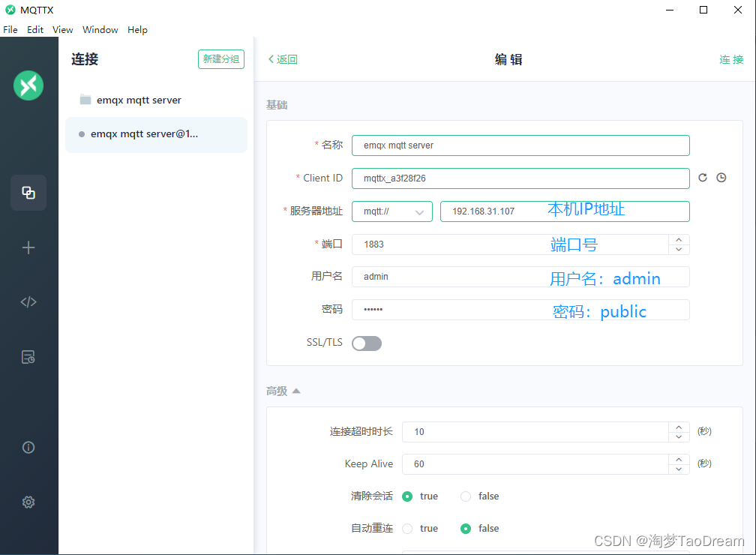Viewport: 756px width, 555px height.
Task: Open the Log page icon
Action: pos(28,357)
